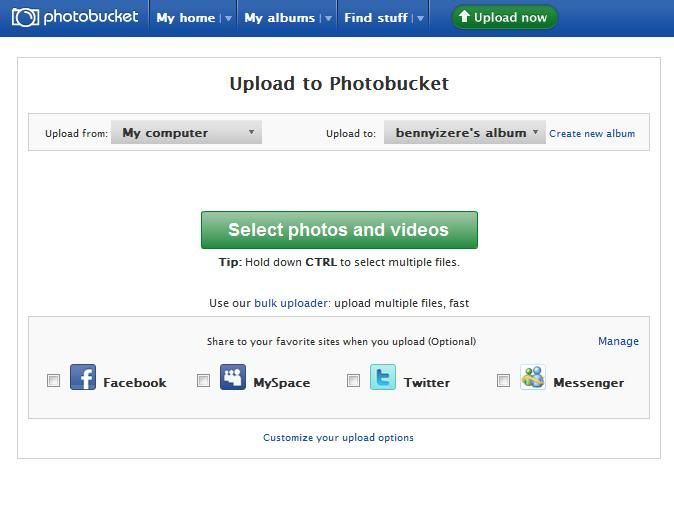The image size is (674, 506).
Task: Click the Messenger icon
Action: pos(533,378)
